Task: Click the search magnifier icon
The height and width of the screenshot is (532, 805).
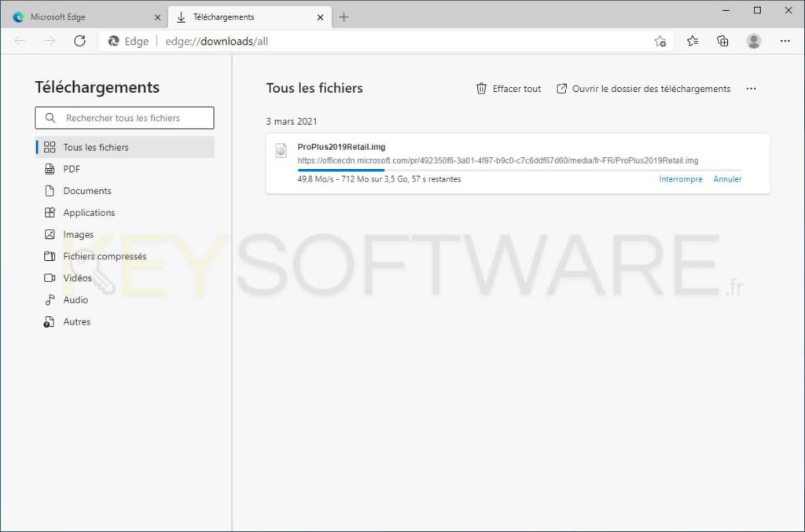Action: coord(50,118)
